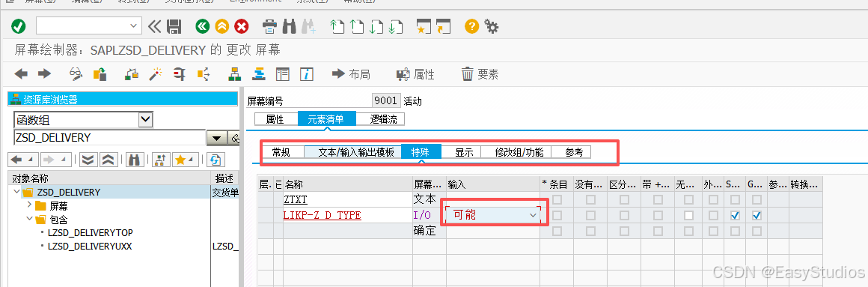Toggle the * 条目 checkbox in LIKP-Z_D_TYPE row

556,215
